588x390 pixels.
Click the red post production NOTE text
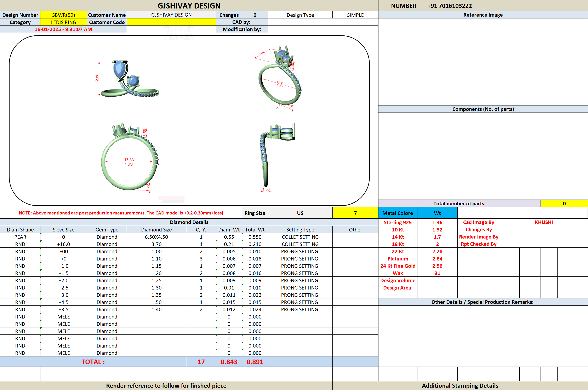tap(121, 213)
